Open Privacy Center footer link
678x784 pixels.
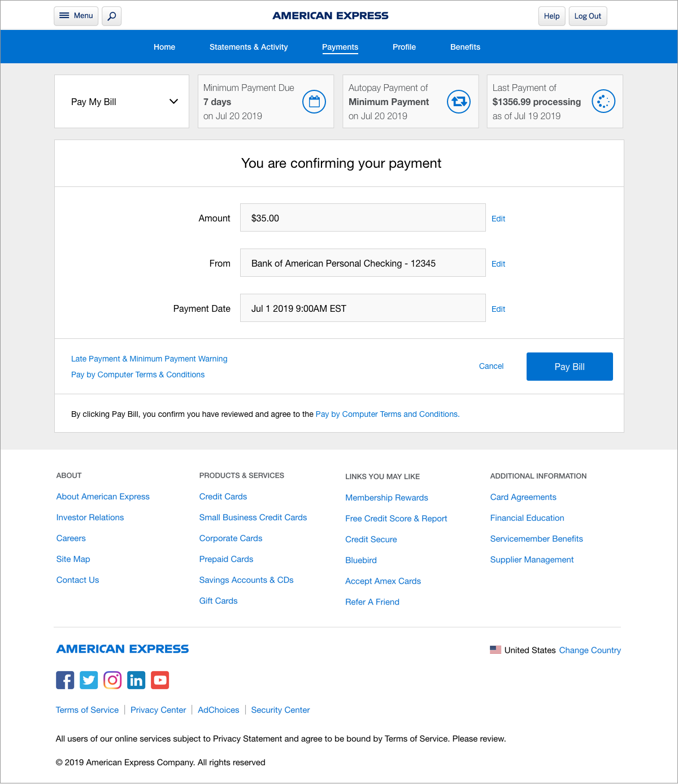pyautogui.click(x=158, y=710)
